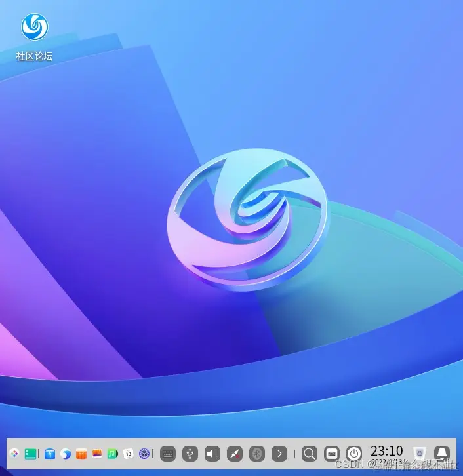Click the 23:10 clock in the dock
463x476 pixels.
386,451
